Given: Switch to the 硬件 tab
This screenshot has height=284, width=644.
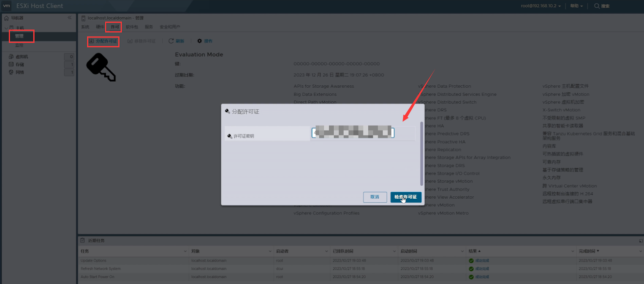Looking at the screenshot, I should point(100,27).
